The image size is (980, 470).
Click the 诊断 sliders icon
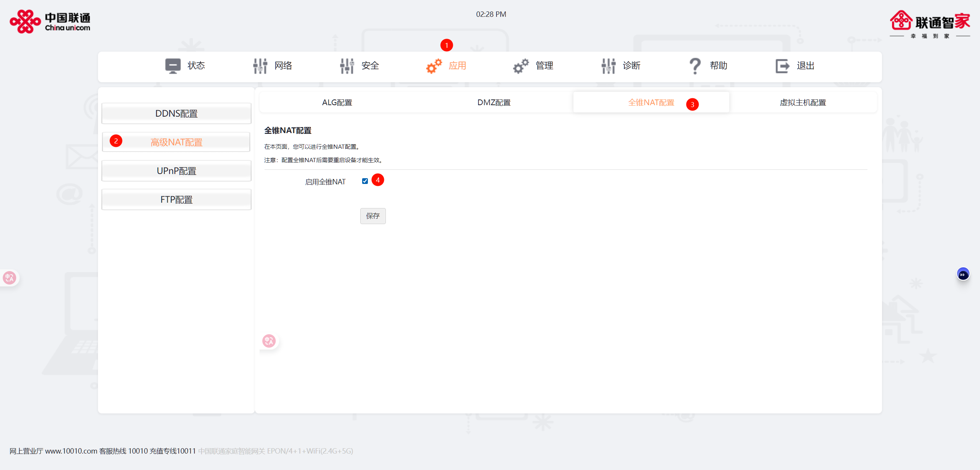(x=608, y=66)
